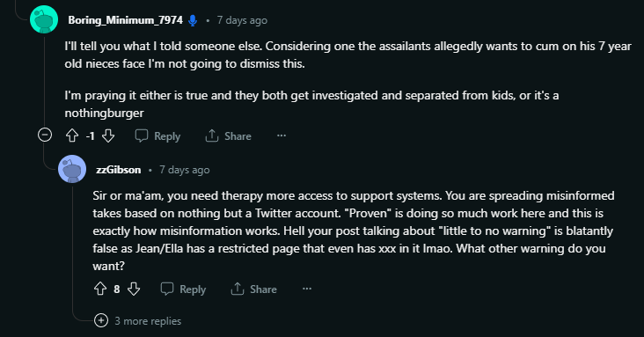
Task: Open Boring_Minimum_7974's avatar profile
Action: pyautogui.click(x=44, y=19)
